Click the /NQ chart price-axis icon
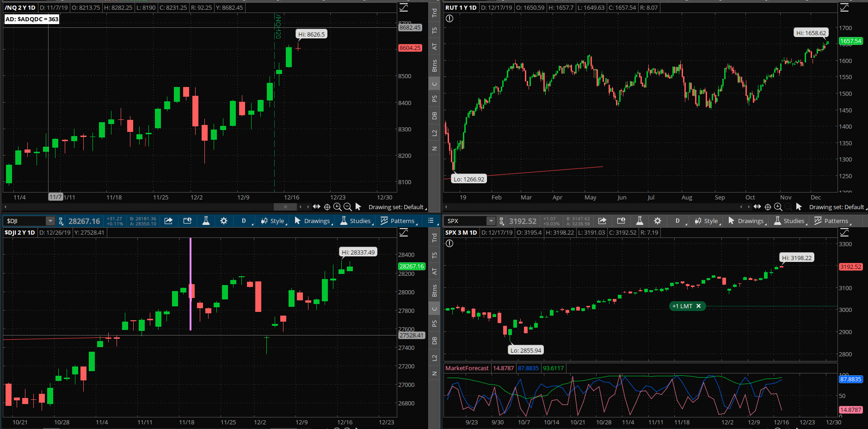This screenshot has height=429, width=868. [x=404, y=7]
